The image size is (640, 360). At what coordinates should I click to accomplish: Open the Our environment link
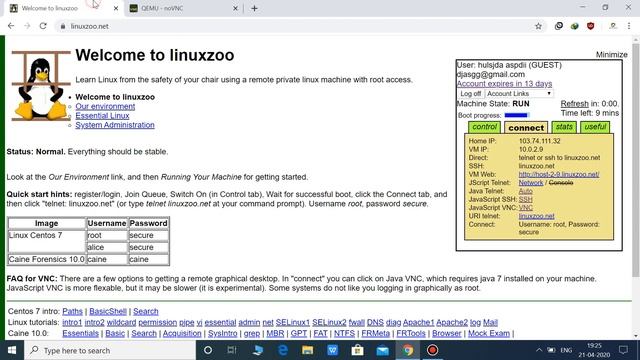click(105, 106)
